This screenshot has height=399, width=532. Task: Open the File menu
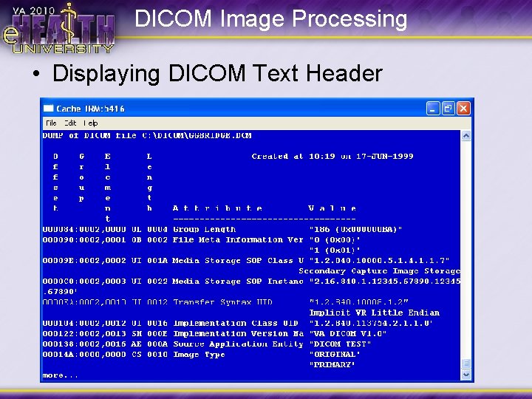[51, 123]
